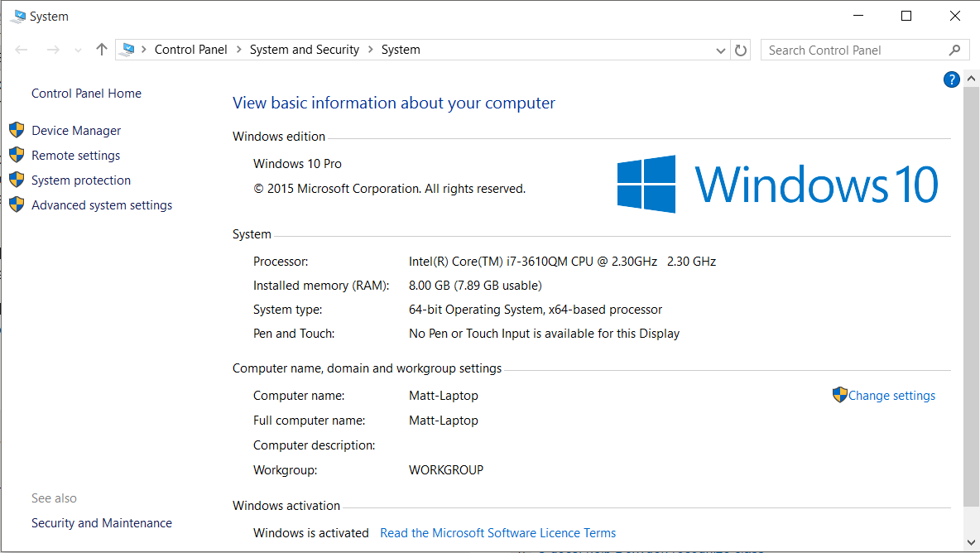
Task: Expand the address bar history dropdown
Action: point(721,50)
